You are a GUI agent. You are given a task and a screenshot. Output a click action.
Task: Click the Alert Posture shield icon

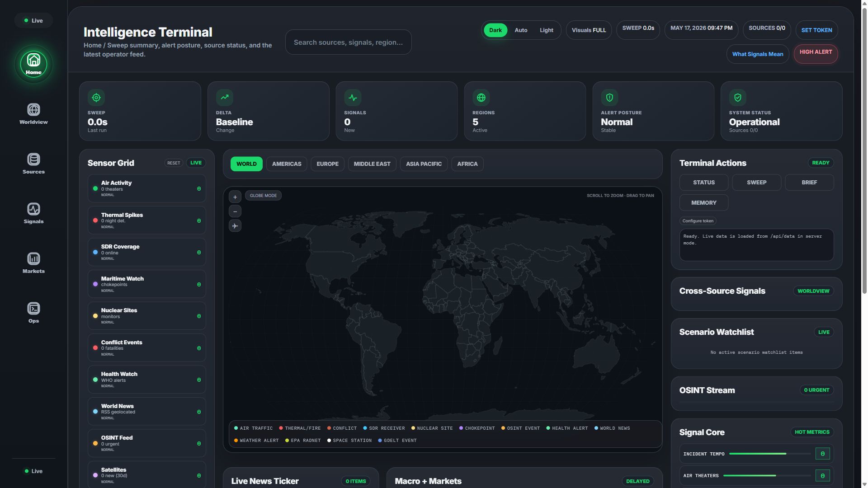609,98
